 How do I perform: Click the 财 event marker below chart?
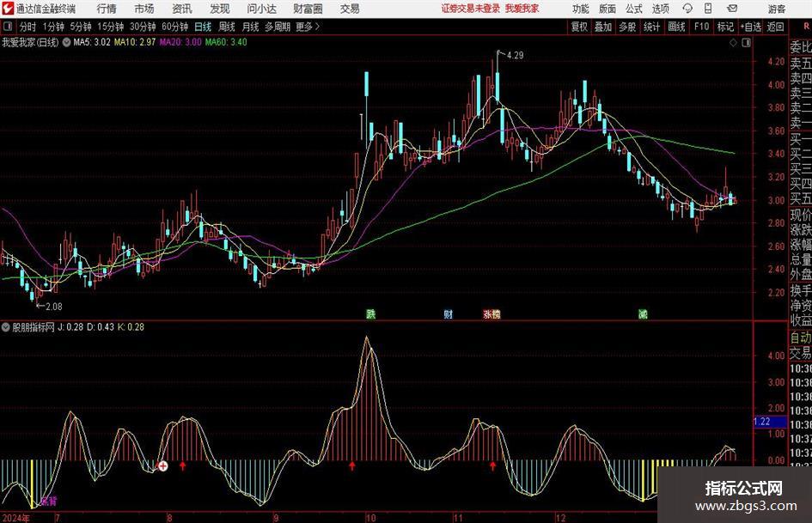[x=448, y=314]
